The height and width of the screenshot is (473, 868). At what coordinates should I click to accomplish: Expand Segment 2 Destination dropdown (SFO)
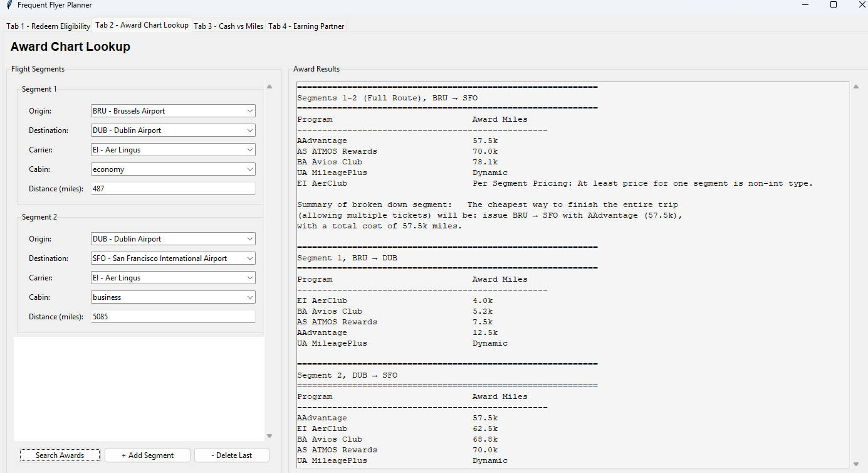coord(173,258)
